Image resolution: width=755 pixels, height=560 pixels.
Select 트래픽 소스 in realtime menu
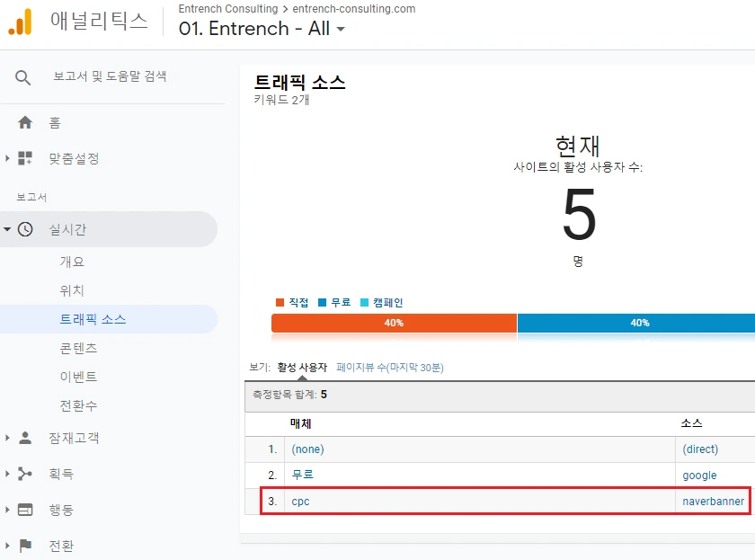[93, 319]
